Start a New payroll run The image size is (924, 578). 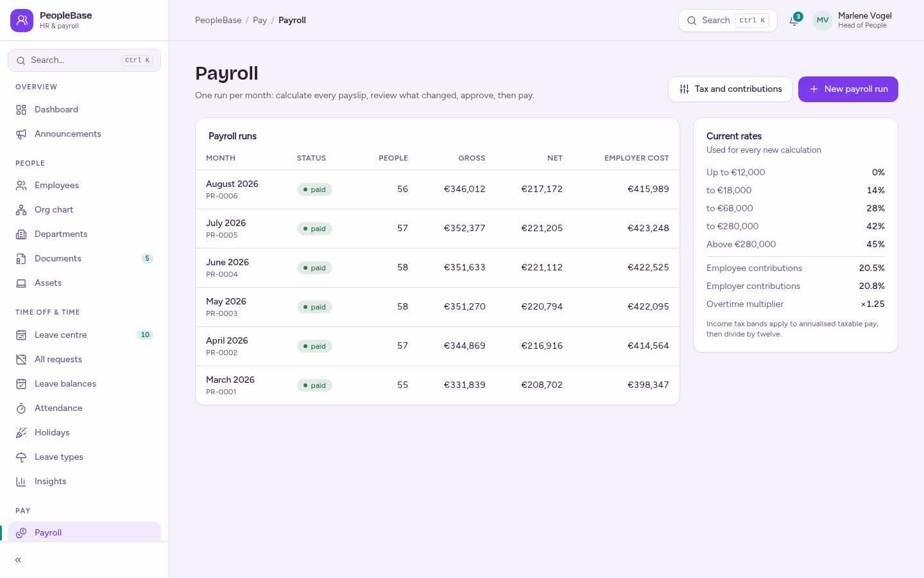[x=848, y=89]
